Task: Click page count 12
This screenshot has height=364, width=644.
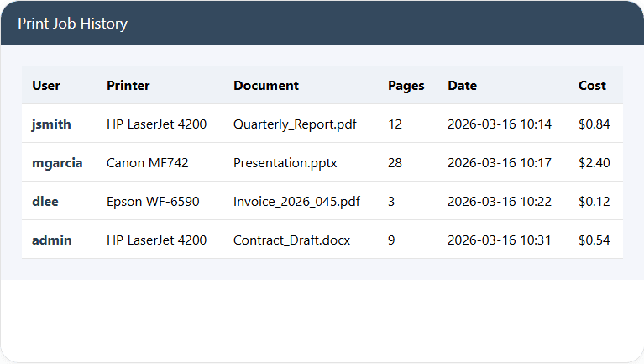Action: [x=395, y=124]
